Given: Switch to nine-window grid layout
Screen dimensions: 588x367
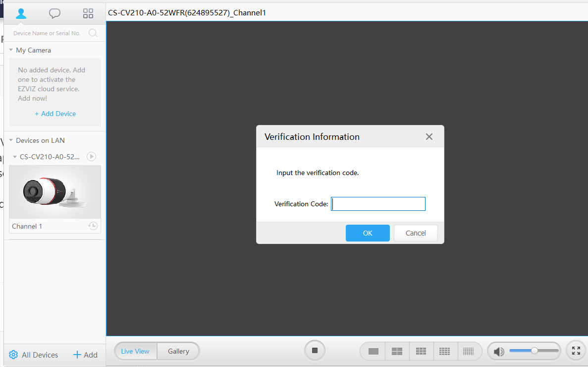Looking at the screenshot, I should [x=421, y=351].
